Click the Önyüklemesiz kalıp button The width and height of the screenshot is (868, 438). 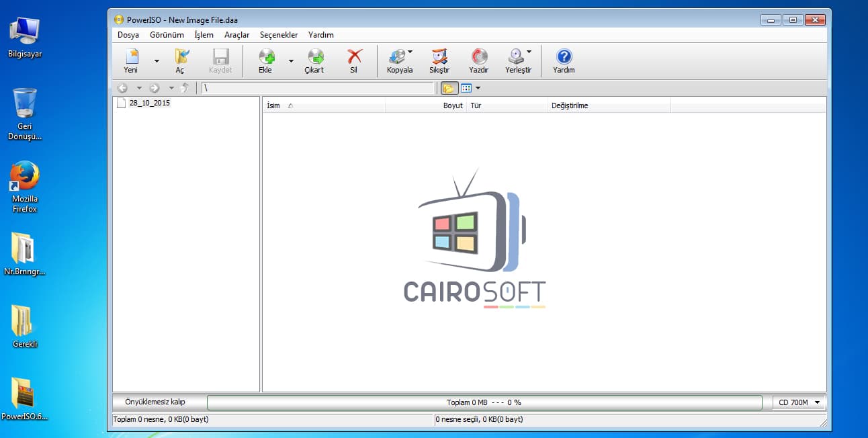[x=159, y=402]
